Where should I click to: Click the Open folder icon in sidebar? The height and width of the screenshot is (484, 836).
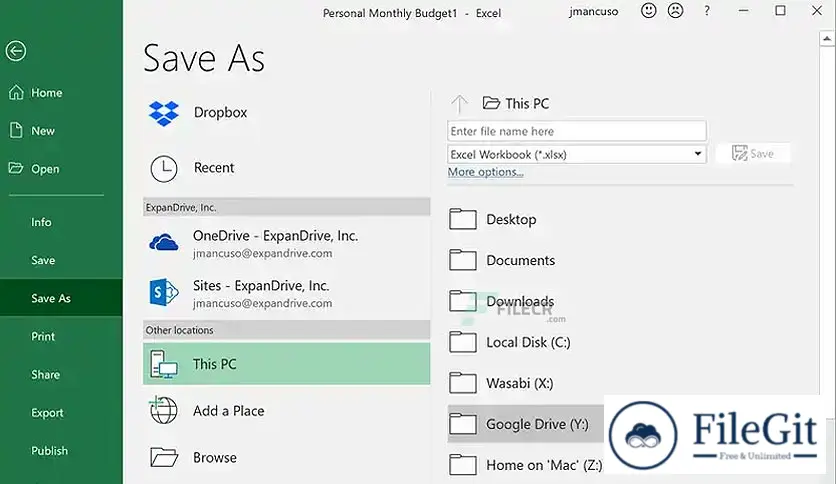coord(16,168)
